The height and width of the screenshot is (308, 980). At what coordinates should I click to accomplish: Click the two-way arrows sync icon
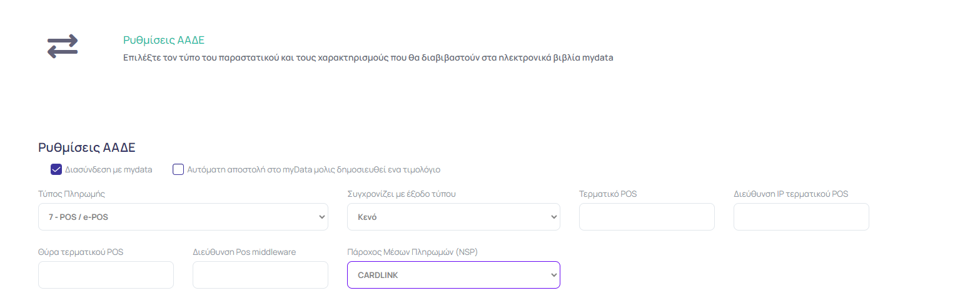[x=63, y=47]
